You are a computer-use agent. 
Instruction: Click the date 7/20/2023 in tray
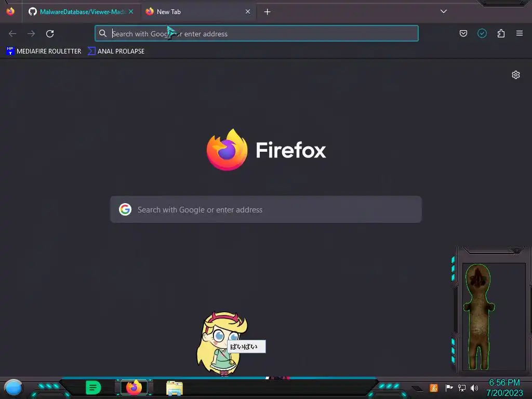click(504, 393)
